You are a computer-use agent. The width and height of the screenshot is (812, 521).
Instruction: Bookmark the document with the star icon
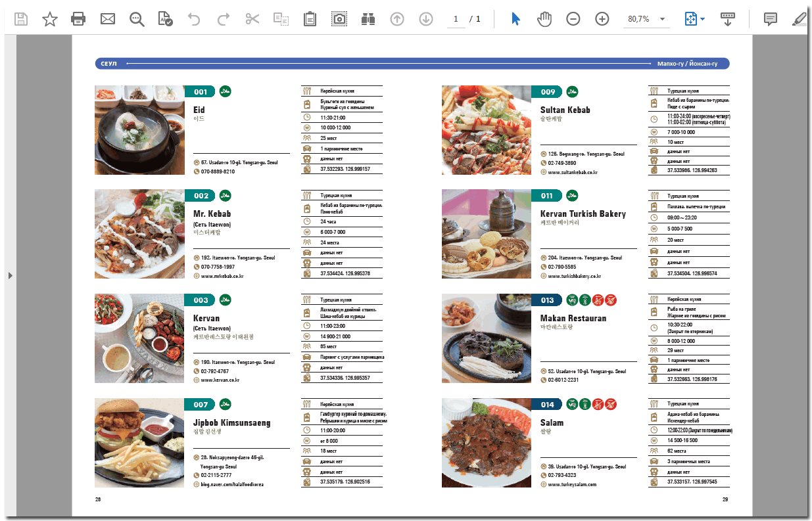(50, 19)
